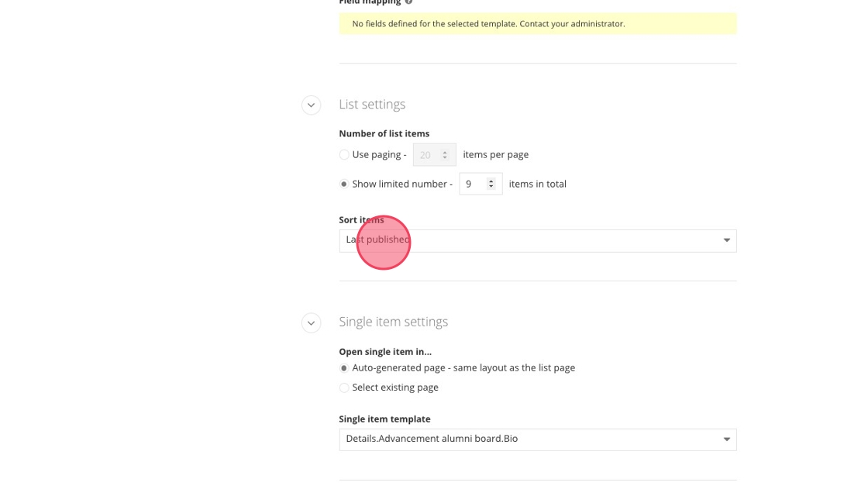Click the items in total number field
Image resolution: width=868 pixels, height=486 pixels.
click(472, 184)
